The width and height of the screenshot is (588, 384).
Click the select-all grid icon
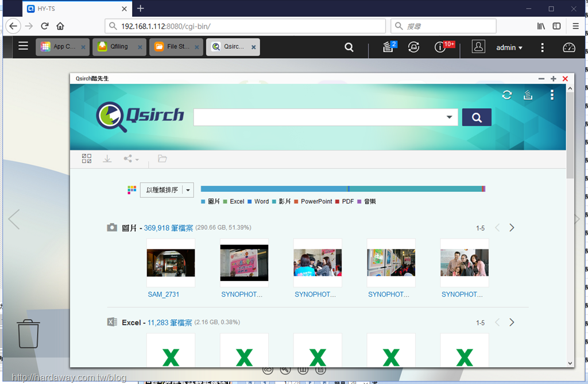[x=87, y=159]
